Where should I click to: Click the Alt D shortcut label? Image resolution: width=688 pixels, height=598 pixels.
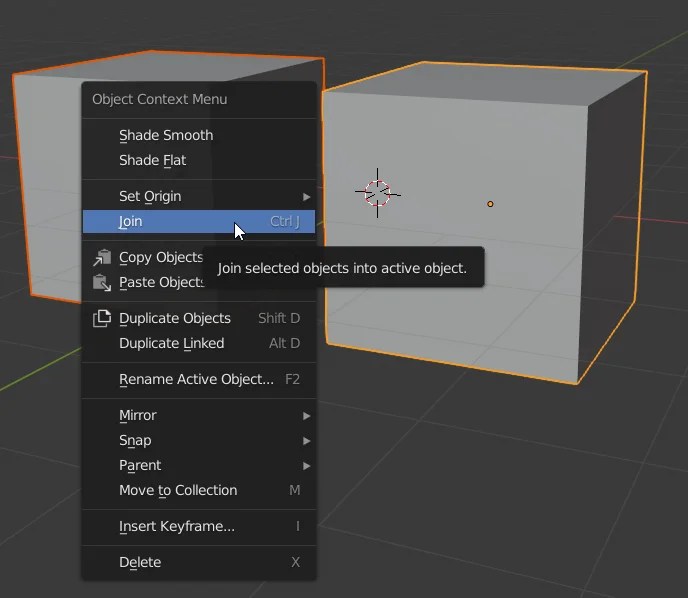[284, 343]
